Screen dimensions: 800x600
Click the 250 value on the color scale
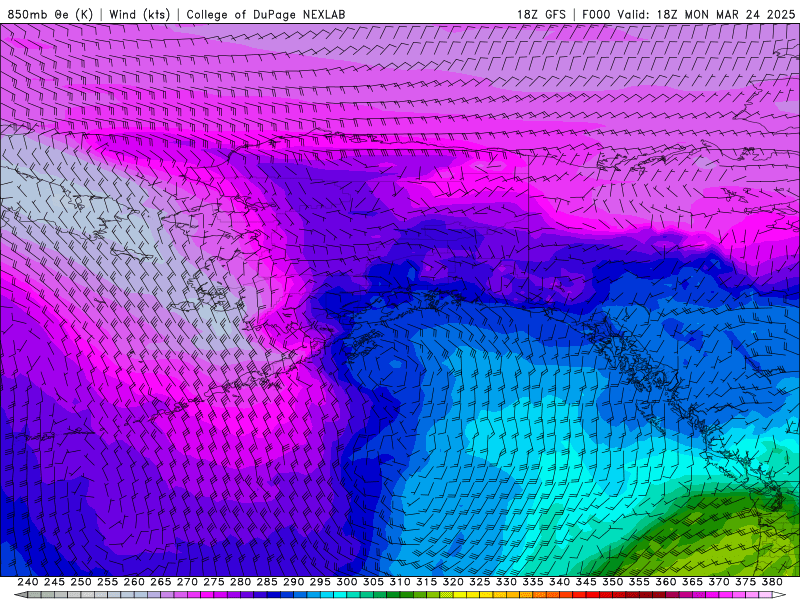[x=81, y=582]
